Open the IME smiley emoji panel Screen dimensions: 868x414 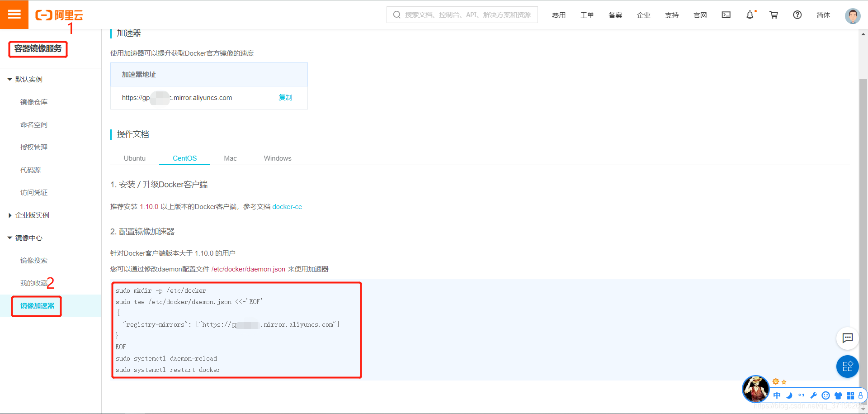coord(826,395)
